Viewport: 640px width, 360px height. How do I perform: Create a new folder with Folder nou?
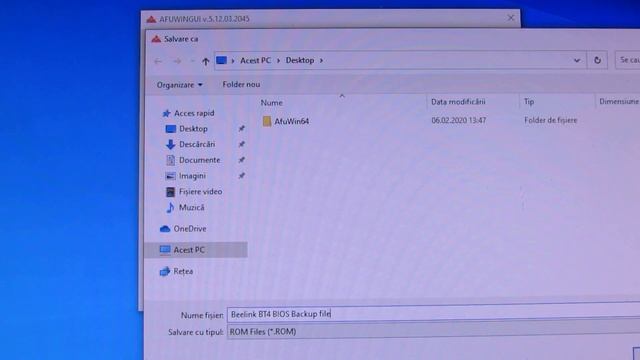pyautogui.click(x=241, y=84)
